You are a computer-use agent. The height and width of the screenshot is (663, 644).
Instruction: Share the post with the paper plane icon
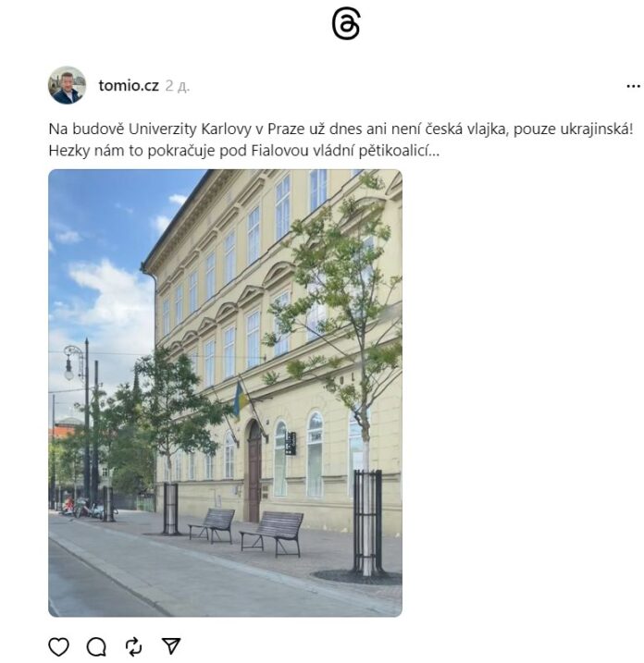pyautogui.click(x=171, y=646)
